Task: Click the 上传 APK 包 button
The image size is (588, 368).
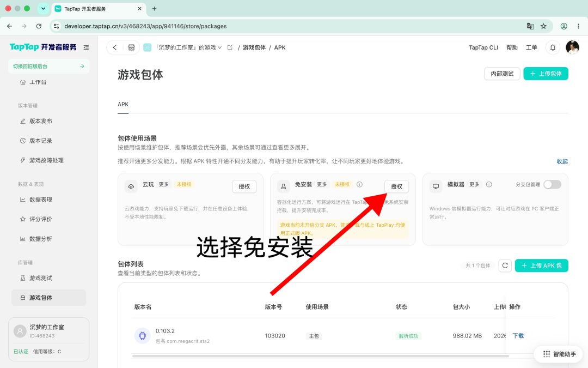Action: point(542,266)
